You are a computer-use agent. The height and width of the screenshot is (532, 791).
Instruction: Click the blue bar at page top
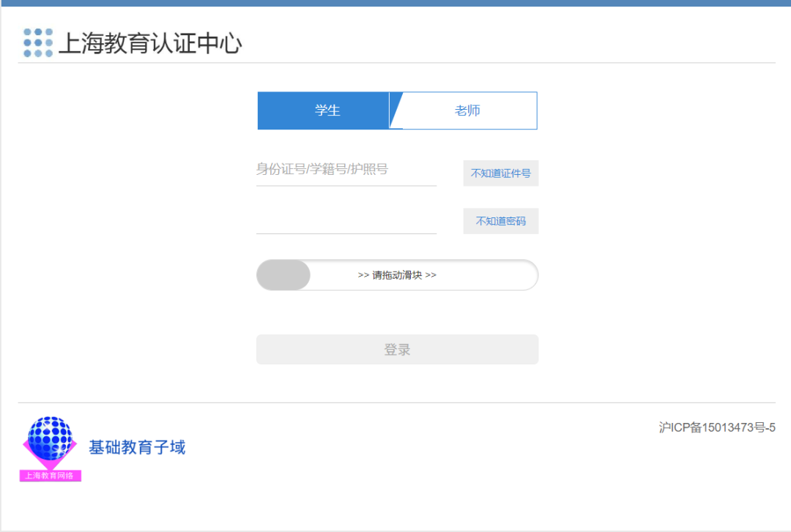(395, 3)
